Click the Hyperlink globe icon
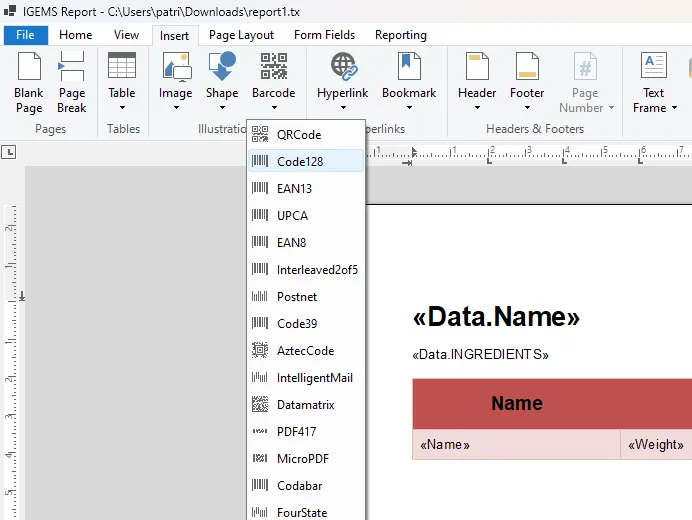Image resolution: width=692 pixels, height=520 pixels. point(343,66)
